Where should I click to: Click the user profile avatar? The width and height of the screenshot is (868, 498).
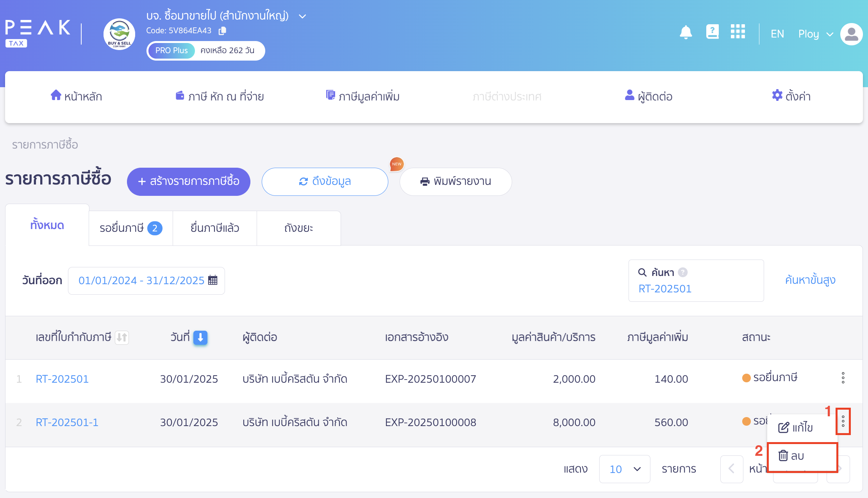(x=851, y=34)
